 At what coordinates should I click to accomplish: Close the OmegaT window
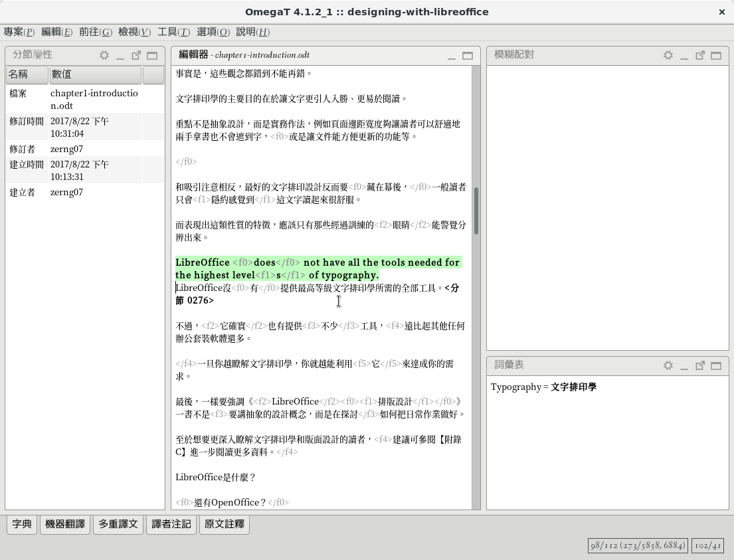[x=722, y=12]
